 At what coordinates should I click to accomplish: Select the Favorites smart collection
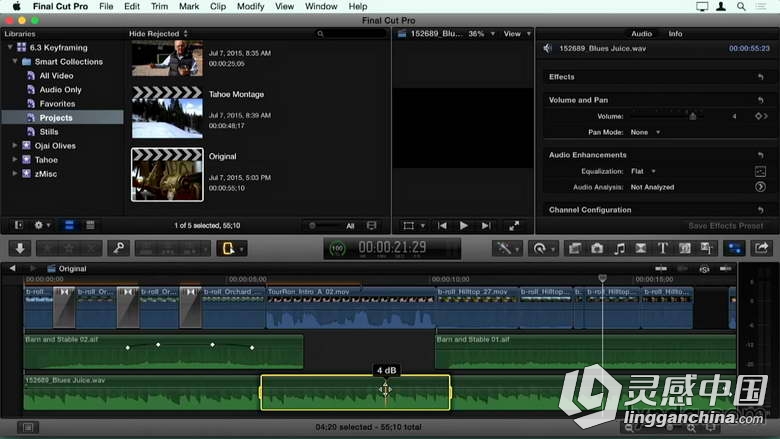[57, 103]
